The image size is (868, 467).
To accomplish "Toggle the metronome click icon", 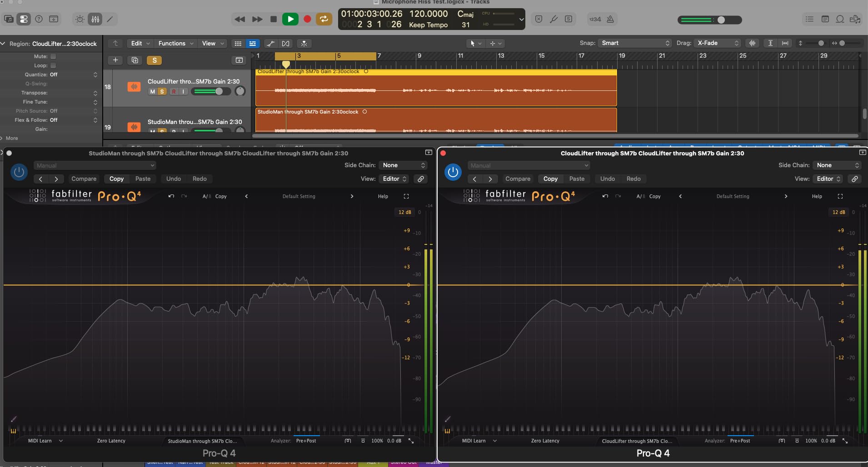I will [x=610, y=19].
